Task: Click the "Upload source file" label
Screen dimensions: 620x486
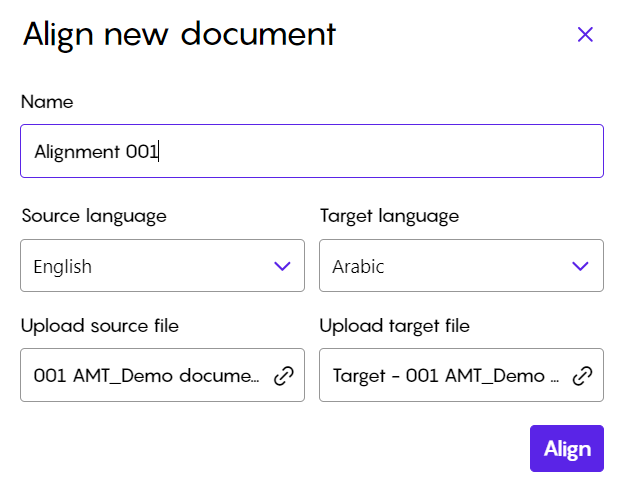Action: (x=100, y=326)
